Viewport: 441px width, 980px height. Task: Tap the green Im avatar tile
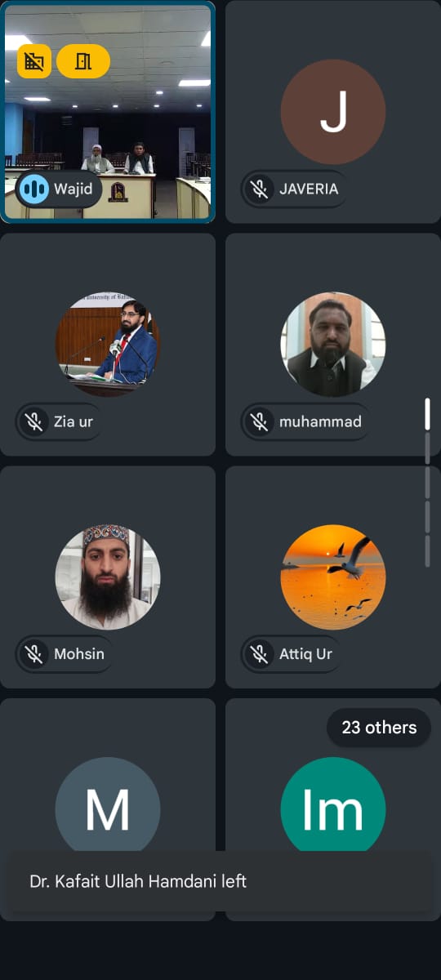click(333, 808)
